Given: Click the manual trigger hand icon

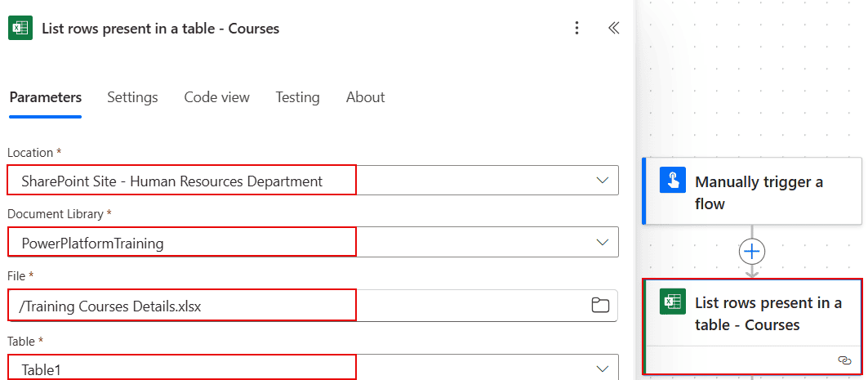Looking at the screenshot, I should click(x=673, y=180).
